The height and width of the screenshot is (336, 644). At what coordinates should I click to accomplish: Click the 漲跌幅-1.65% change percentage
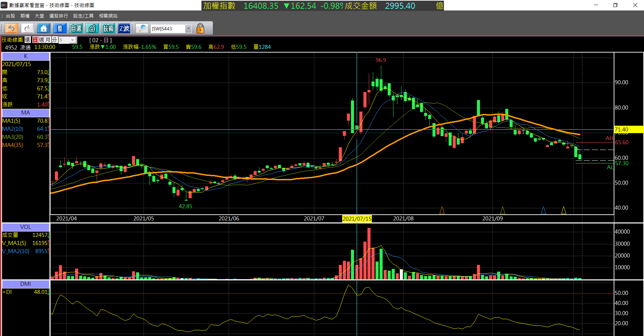[140, 47]
